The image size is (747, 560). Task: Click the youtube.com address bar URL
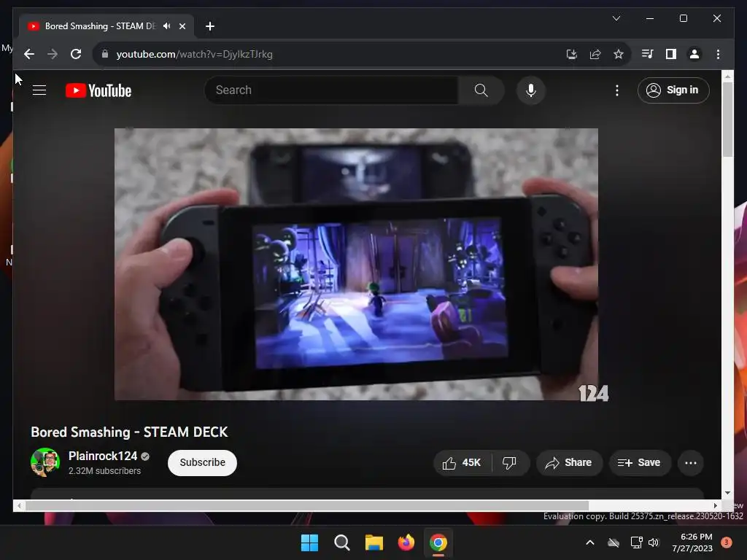pyautogui.click(x=194, y=54)
